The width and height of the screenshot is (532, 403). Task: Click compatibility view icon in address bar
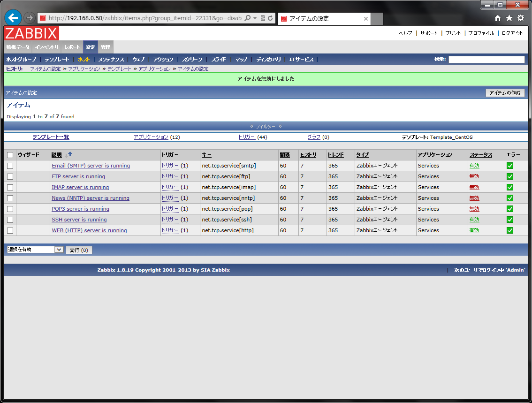(x=263, y=18)
